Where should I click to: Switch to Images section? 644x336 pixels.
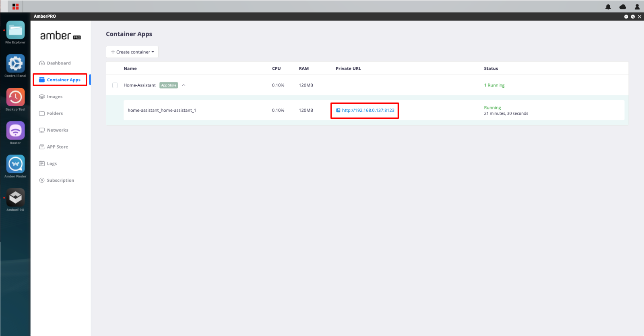coord(55,97)
